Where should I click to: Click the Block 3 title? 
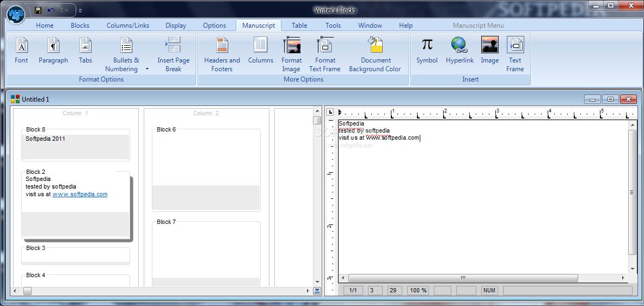coord(36,248)
